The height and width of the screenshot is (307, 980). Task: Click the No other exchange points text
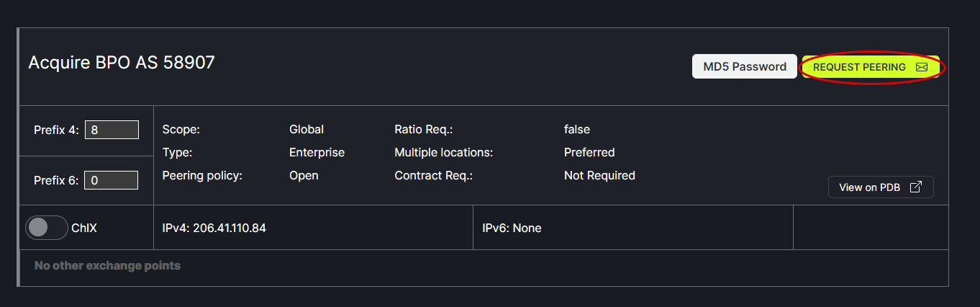[107, 266]
